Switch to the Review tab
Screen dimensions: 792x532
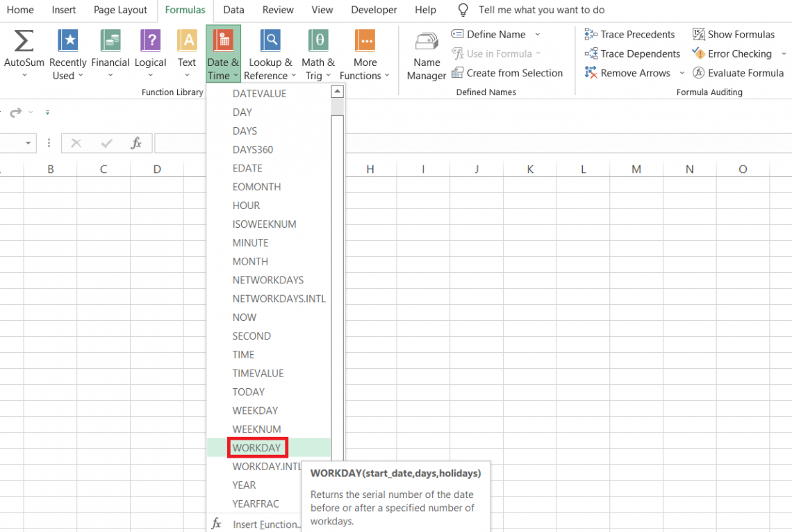(x=278, y=10)
